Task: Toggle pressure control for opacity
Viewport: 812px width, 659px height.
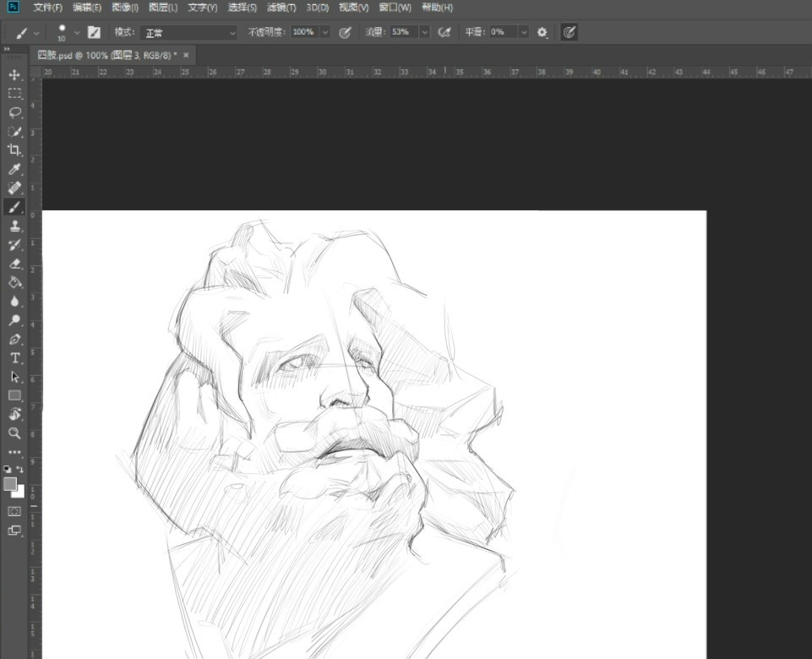Action: tap(345, 32)
